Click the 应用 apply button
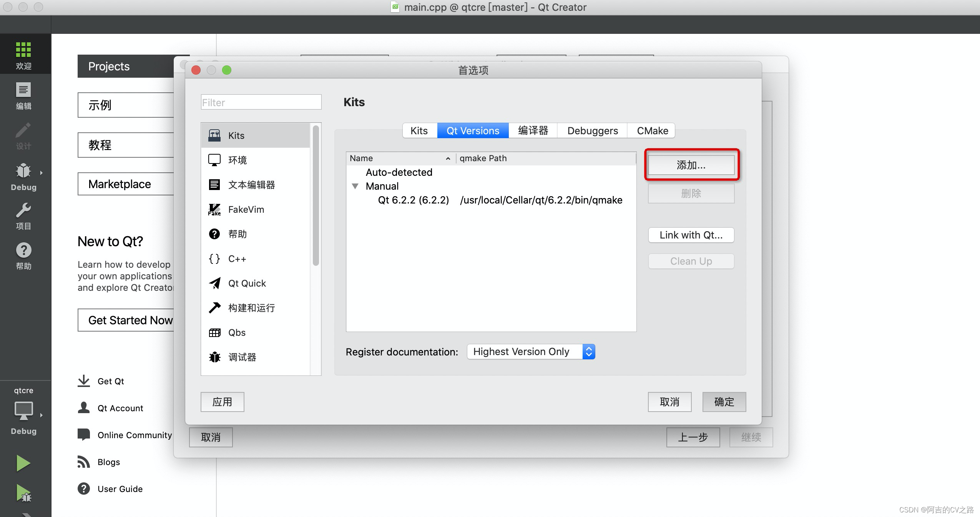 [x=222, y=402]
